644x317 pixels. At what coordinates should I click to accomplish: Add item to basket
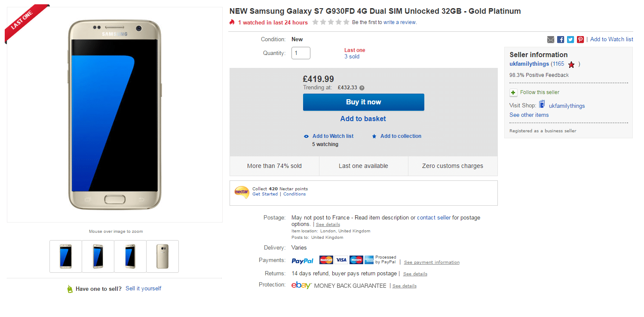pyautogui.click(x=363, y=119)
